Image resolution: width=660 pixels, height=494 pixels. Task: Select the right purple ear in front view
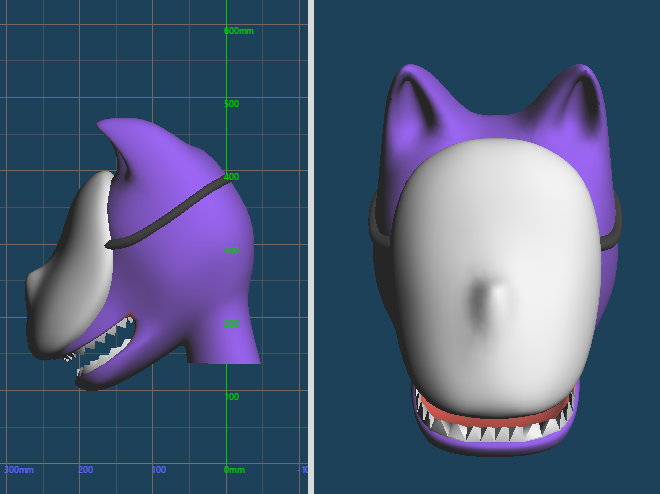click(579, 99)
